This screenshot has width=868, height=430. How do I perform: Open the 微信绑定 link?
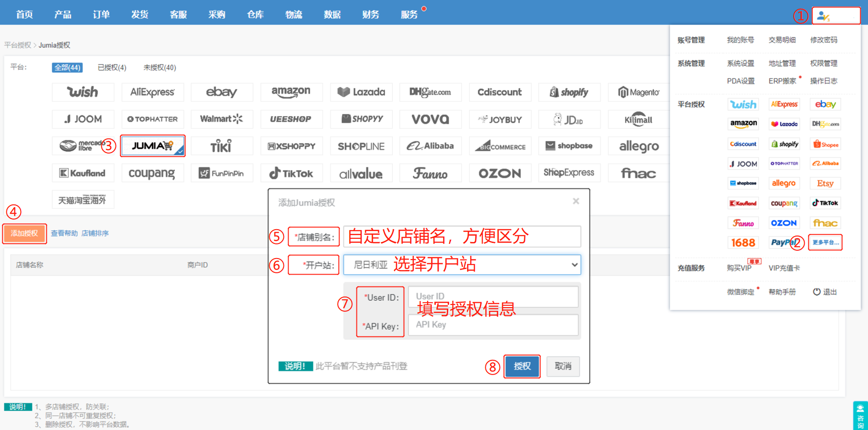coord(740,292)
